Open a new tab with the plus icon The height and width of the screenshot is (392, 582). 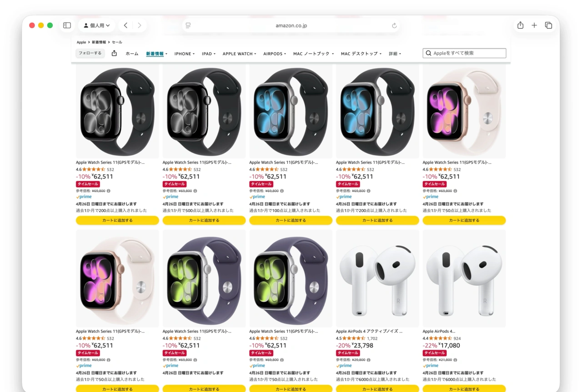point(534,25)
